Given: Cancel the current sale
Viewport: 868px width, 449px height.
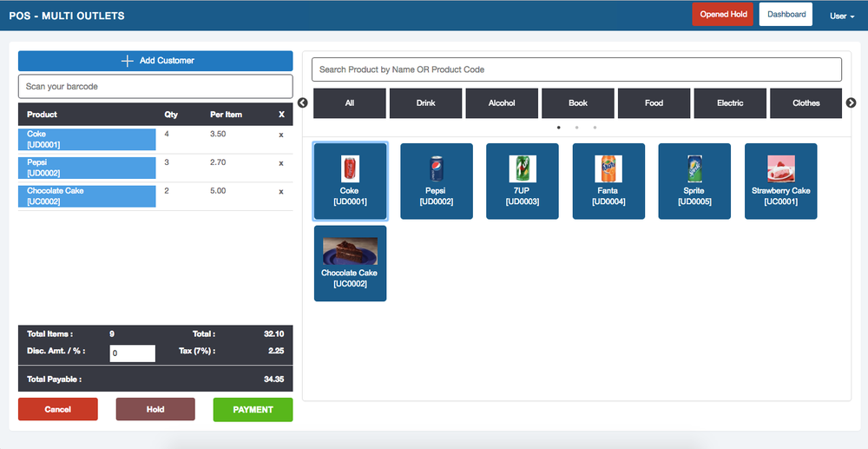Looking at the screenshot, I should click(x=58, y=410).
